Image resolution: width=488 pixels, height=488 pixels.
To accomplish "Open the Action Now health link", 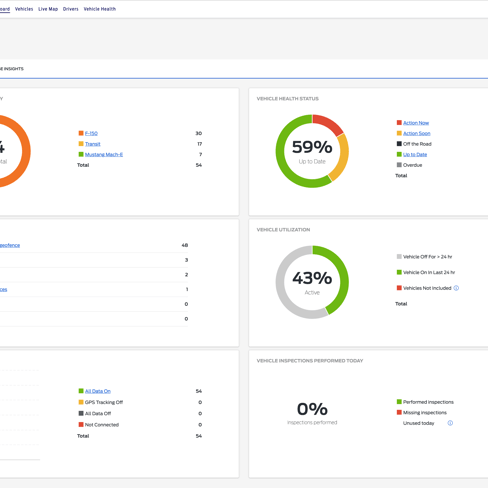I will point(416,123).
